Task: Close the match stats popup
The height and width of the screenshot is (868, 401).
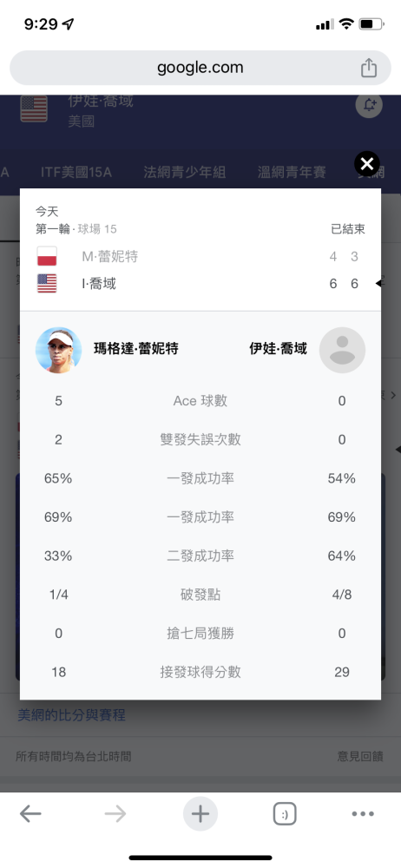Action: [367, 164]
